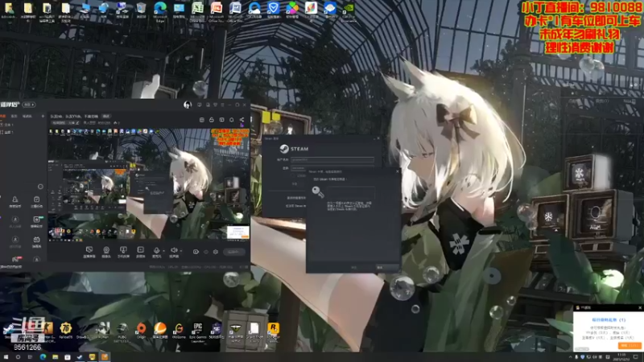Image resolution: width=644 pixels, height=362 pixels.
Task: Click share icon in streaming app header
Action: tap(242, 120)
